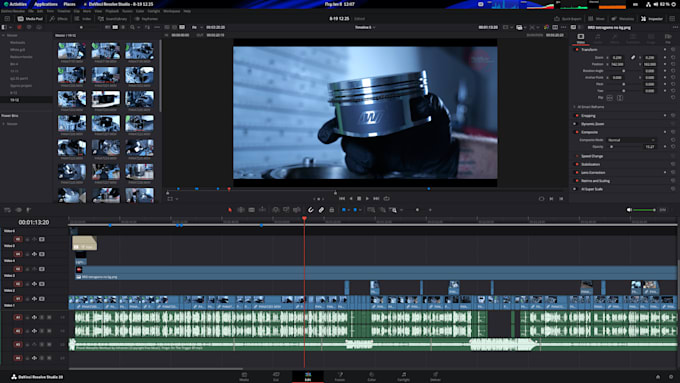Toggle the Lens Correction enable dot
Screen dimensions: 680x383
577,173
